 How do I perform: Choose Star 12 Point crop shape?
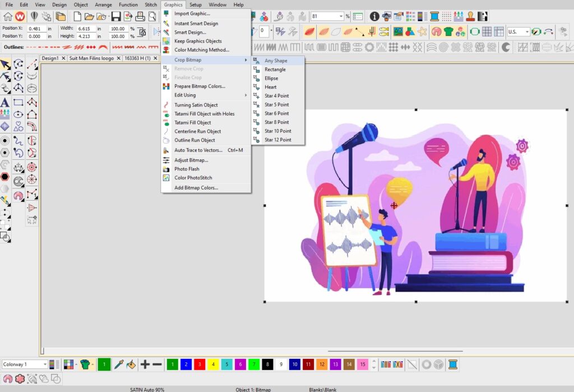(x=278, y=140)
